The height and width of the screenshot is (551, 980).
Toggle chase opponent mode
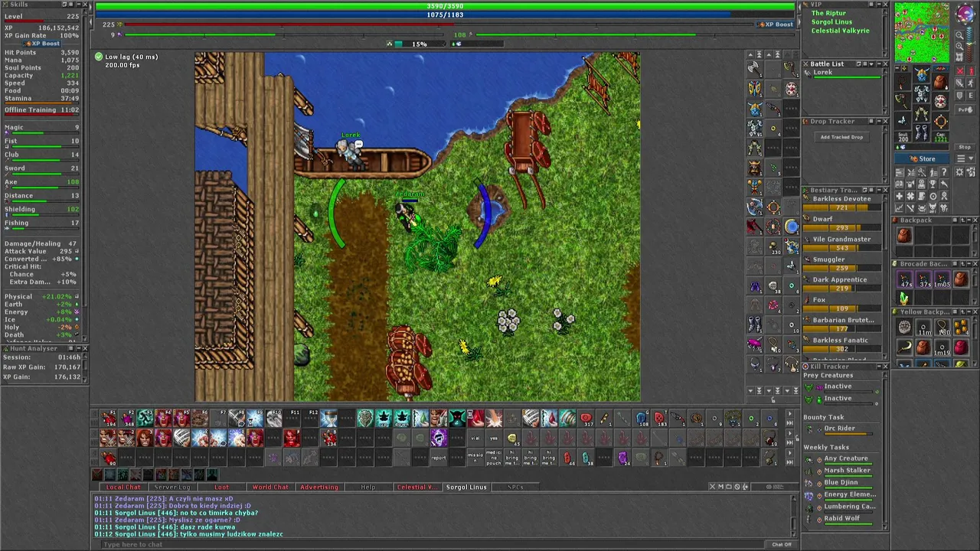(x=971, y=83)
